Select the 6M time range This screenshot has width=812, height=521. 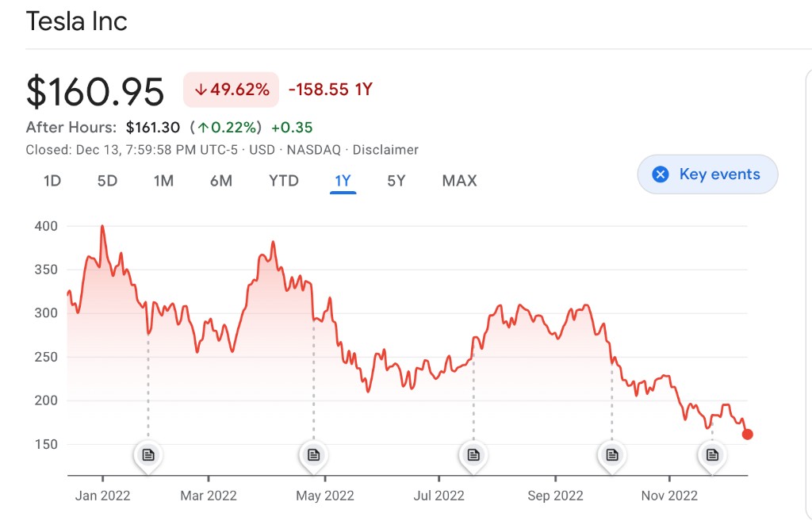pos(221,181)
